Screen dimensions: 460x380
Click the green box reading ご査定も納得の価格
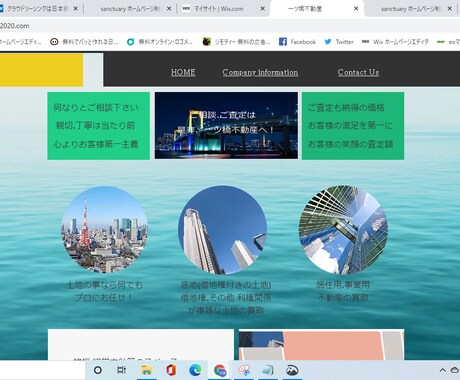[x=353, y=126]
